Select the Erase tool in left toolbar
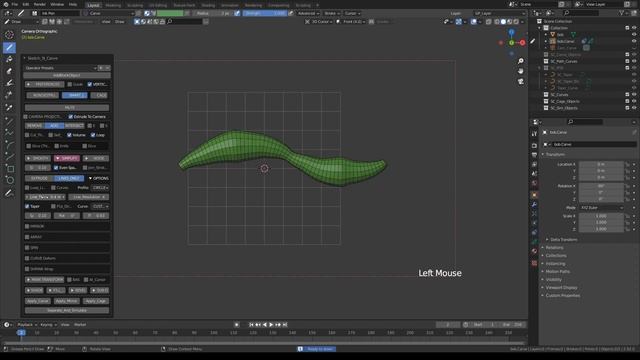The image size is (640, 360). click(9, 71)
